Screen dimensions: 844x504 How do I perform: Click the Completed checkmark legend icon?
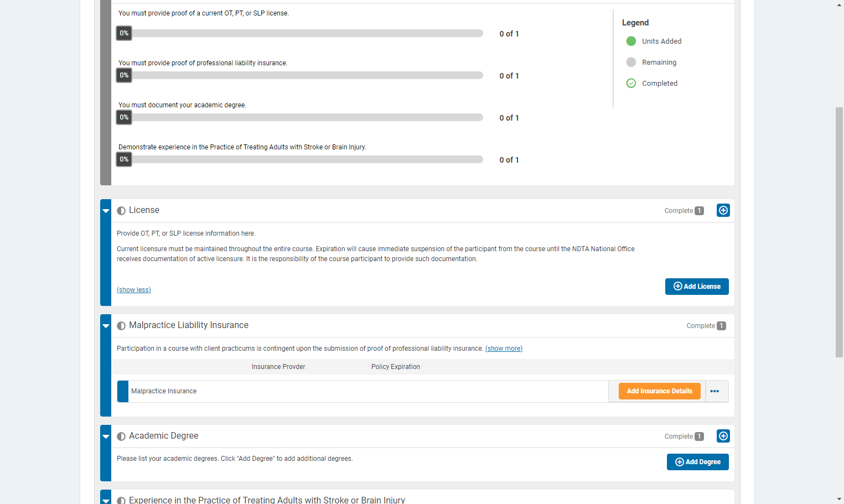coord(631,83)
